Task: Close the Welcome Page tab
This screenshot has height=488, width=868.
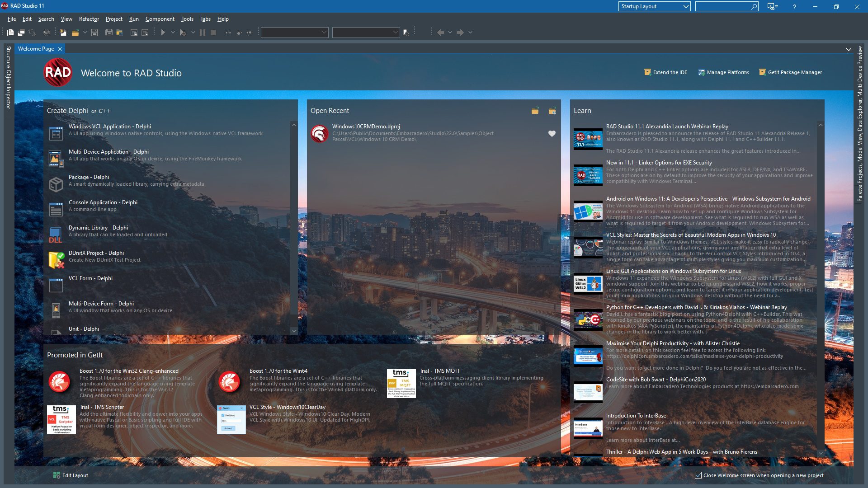Action: 60,49
